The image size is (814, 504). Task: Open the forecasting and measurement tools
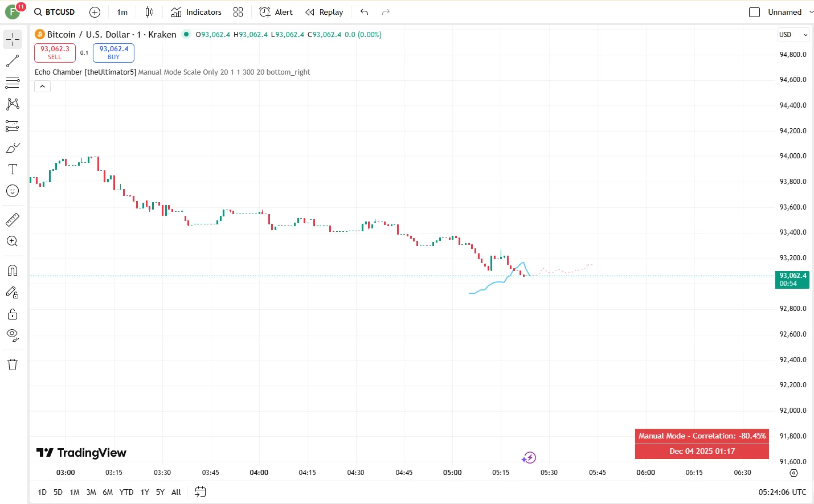tap(13, 126)
